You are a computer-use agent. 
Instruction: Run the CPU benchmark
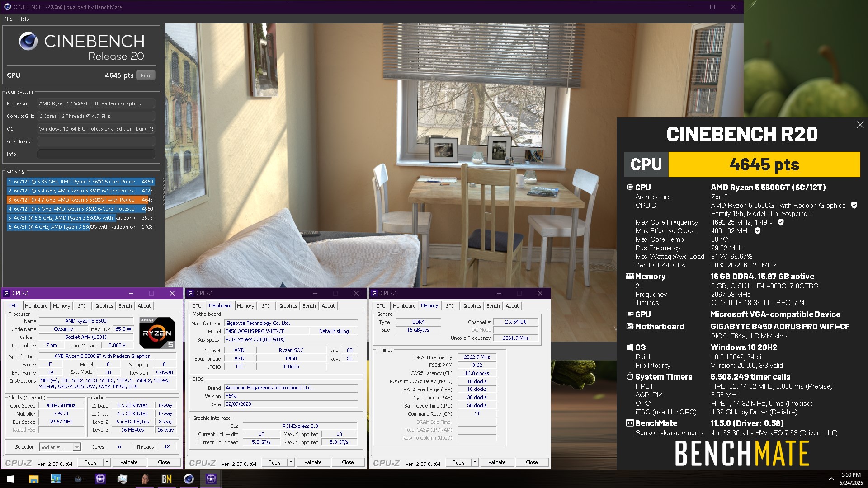[145, 75]
